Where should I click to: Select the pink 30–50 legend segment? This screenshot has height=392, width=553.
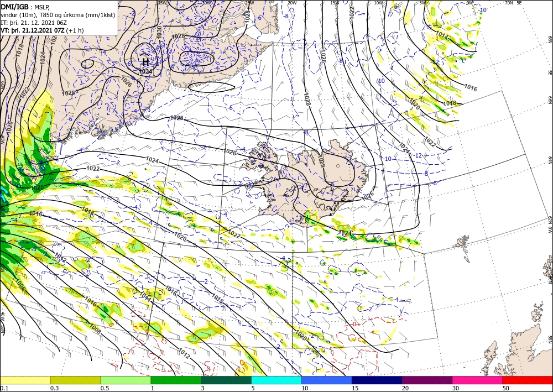click(x=478, y=380)
